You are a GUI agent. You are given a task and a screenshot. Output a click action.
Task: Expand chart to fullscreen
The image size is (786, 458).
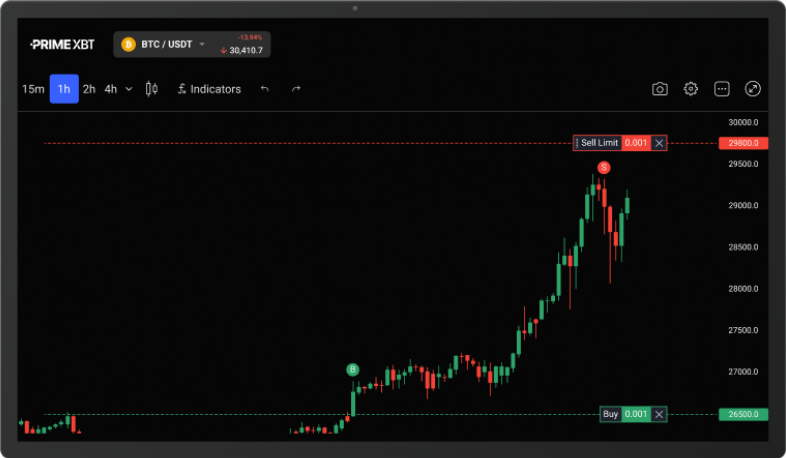753,89
